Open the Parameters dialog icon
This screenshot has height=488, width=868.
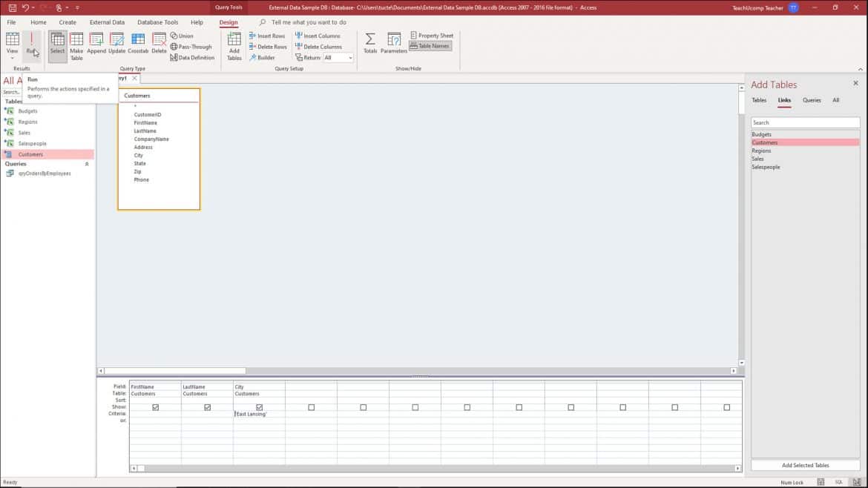tap(394, 44)
